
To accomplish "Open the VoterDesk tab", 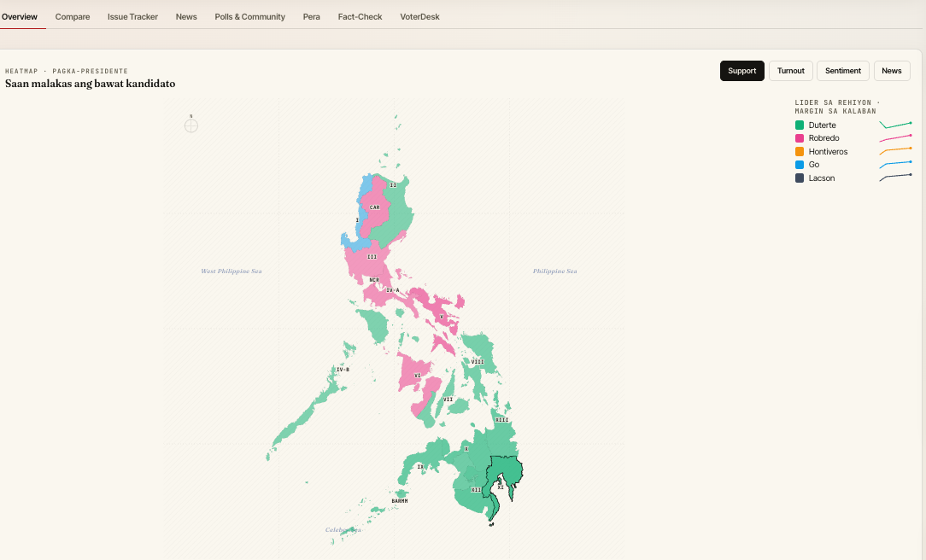I will 419,16.
